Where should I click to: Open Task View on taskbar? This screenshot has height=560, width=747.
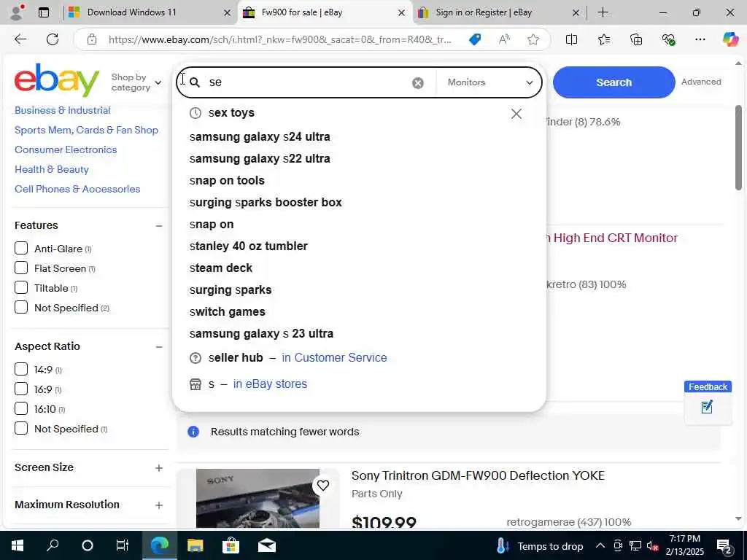coord(123,545)
